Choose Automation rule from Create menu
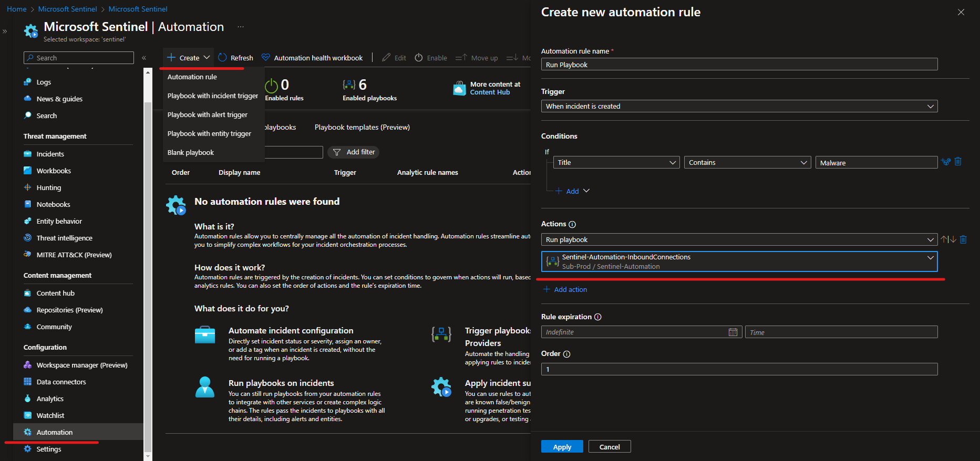 point(192,77)
